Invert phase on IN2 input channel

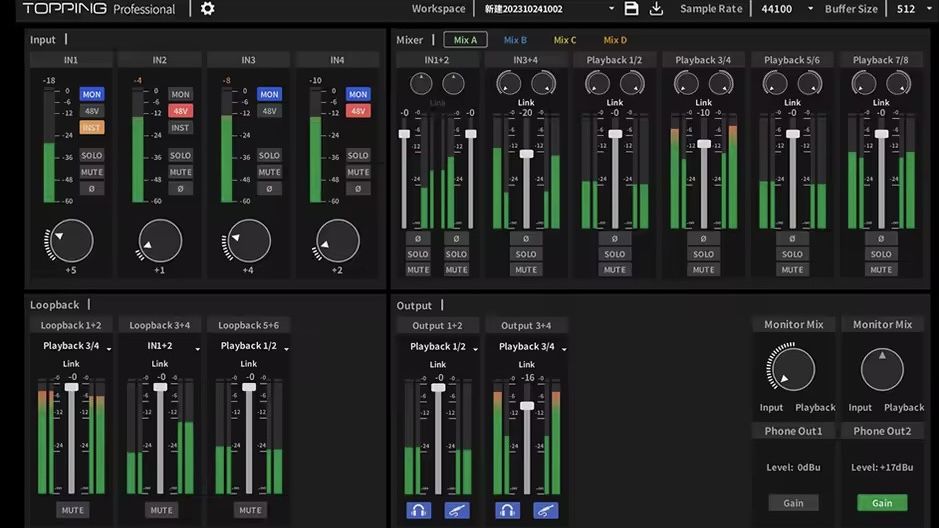[180, 189]
